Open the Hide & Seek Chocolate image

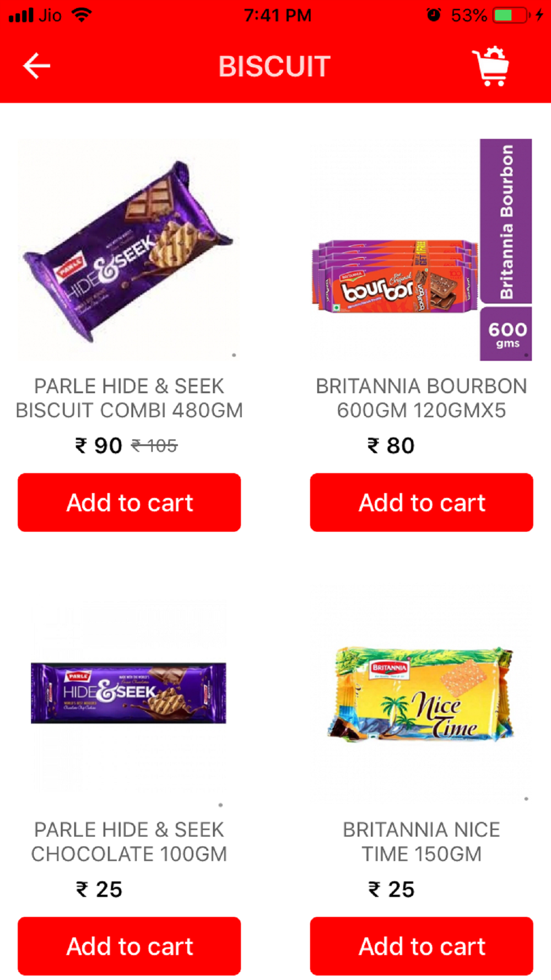[x=129, y=693]
